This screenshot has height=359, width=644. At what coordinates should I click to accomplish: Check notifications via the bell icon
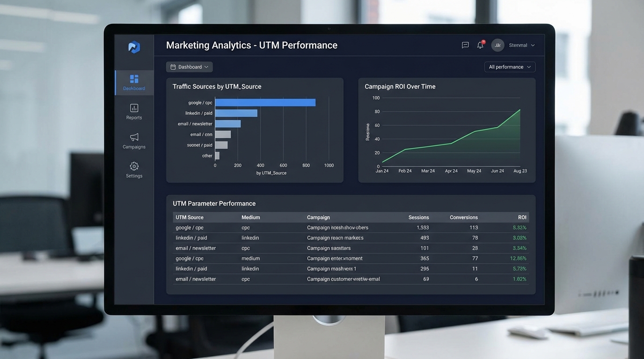480,45
